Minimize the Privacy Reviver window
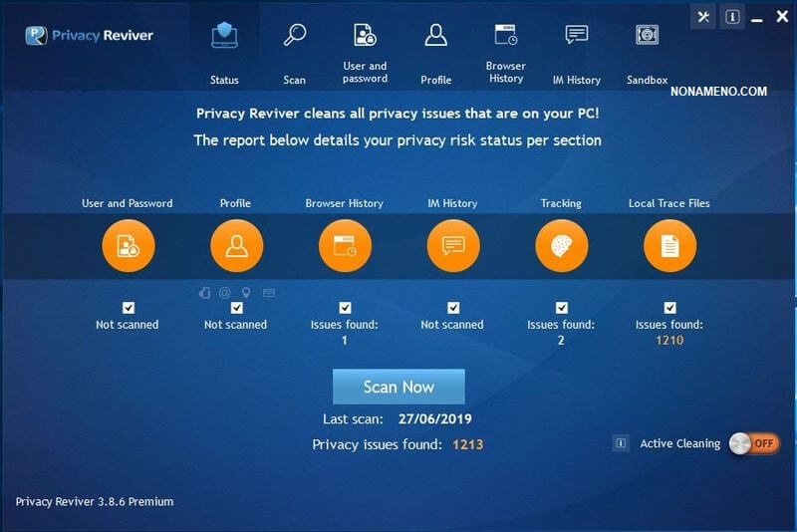The width and height of the screenshot is (797, 532). pyautogui.click(x=757, y=19)
